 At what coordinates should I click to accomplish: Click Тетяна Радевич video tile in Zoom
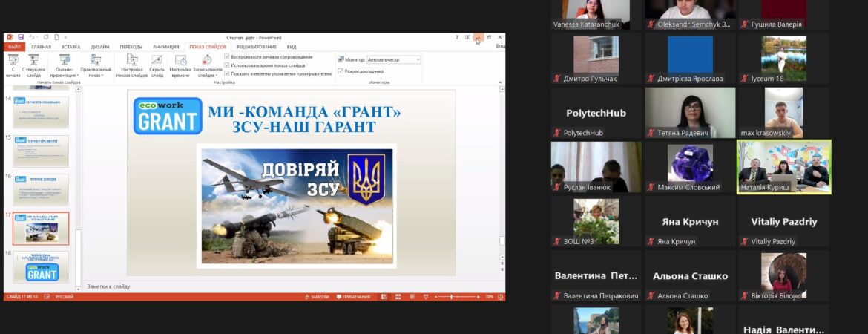pyautogui.click(x=690, y=112)
